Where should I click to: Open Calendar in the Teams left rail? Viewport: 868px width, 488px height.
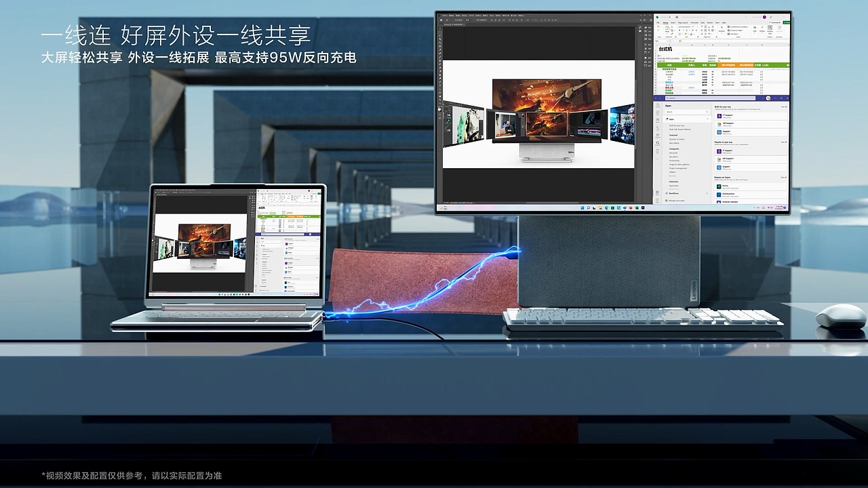658,136
